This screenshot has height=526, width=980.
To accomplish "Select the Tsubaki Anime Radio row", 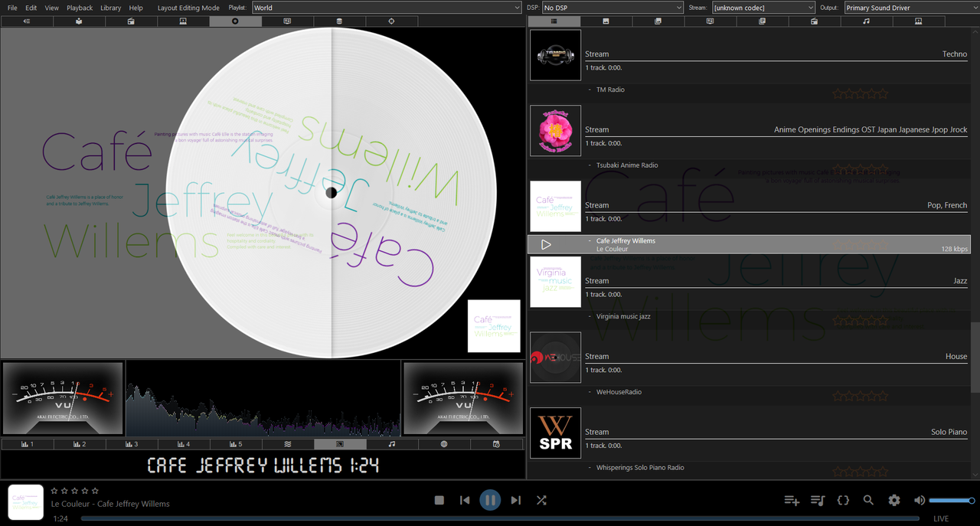I will (x=749, y=165).
